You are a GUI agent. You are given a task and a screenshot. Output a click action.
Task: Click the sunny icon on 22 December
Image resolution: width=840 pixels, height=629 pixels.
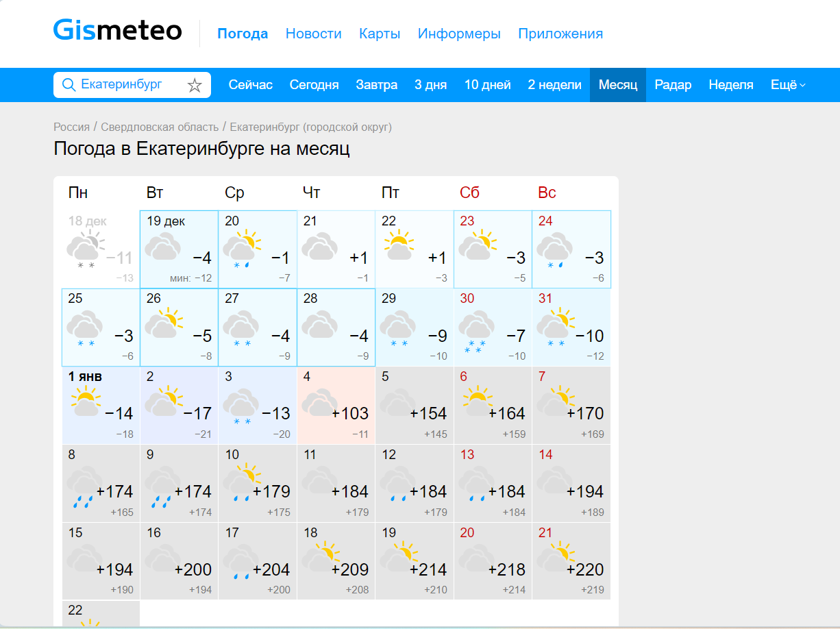pyautogui.click(x=397, y=245)
